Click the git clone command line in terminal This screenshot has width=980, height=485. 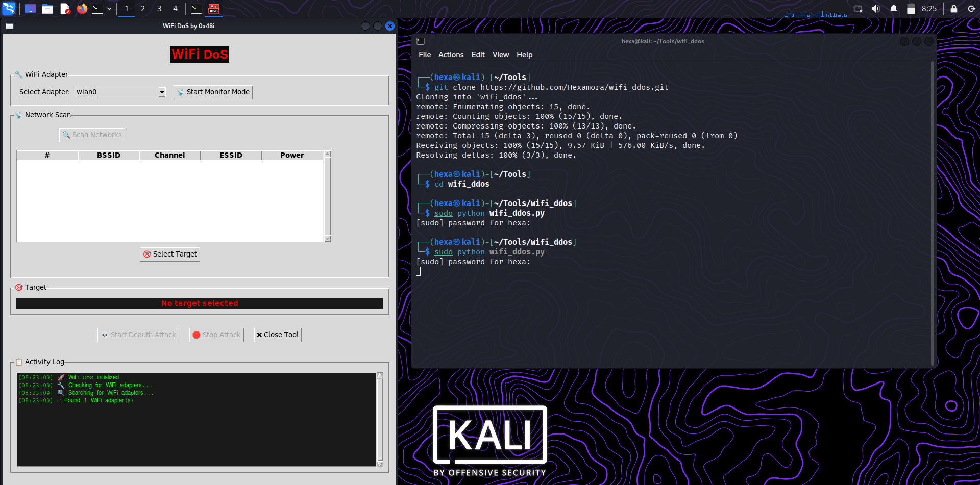tap(551, 87)
